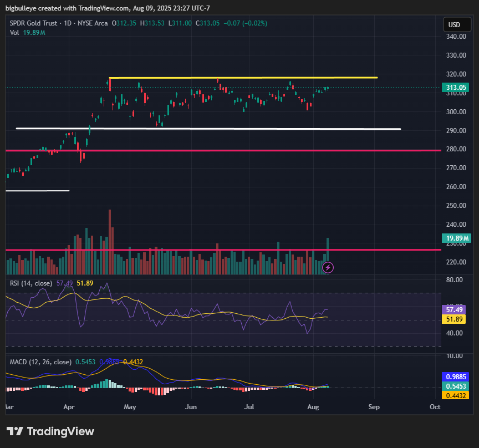Click the 80.00 RSI axis label
This screenshot has height=448, width=479.
pyautogui.click(x=454, y=280)
